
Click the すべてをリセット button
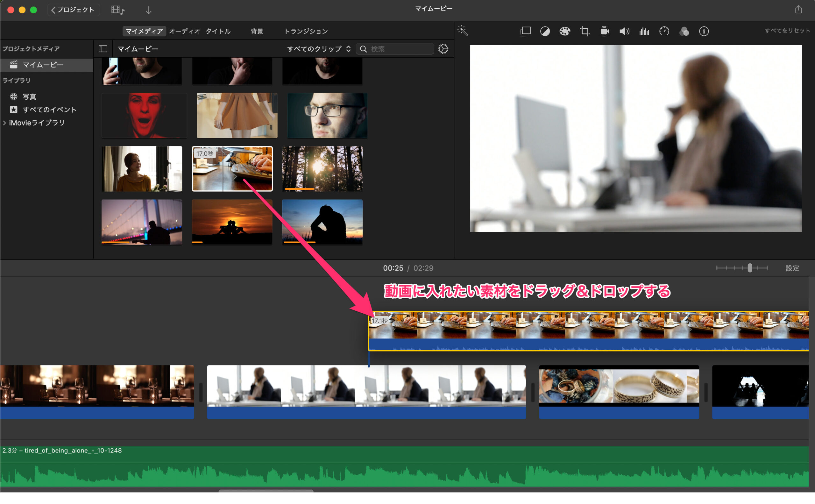(787, 31)
